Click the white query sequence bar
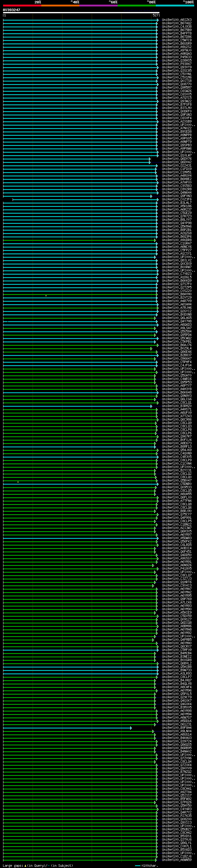The height and width of the screenshot is (868, 197). pos(81,13)
